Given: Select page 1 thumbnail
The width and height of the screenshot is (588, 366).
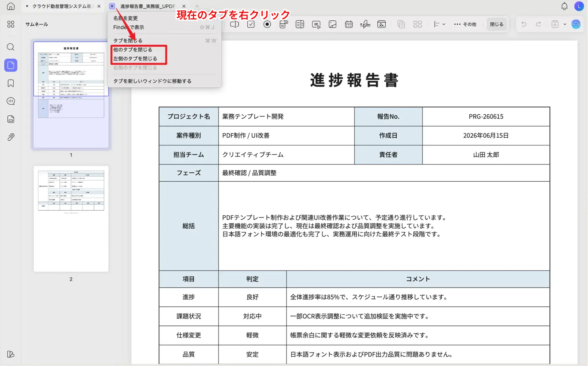Looking at the screenshot, I should tap(71, 95).
